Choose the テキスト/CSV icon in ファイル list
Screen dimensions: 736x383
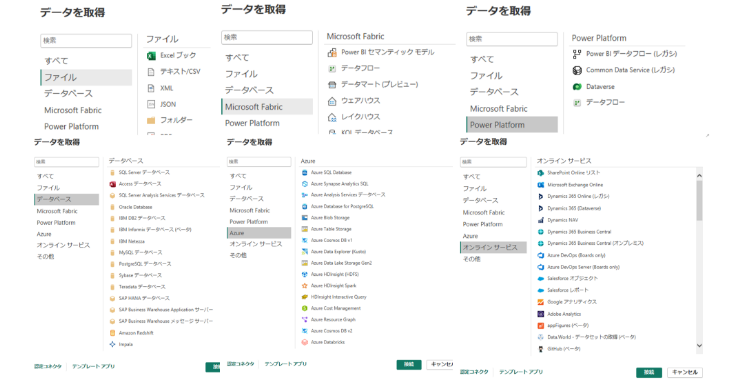151,72
